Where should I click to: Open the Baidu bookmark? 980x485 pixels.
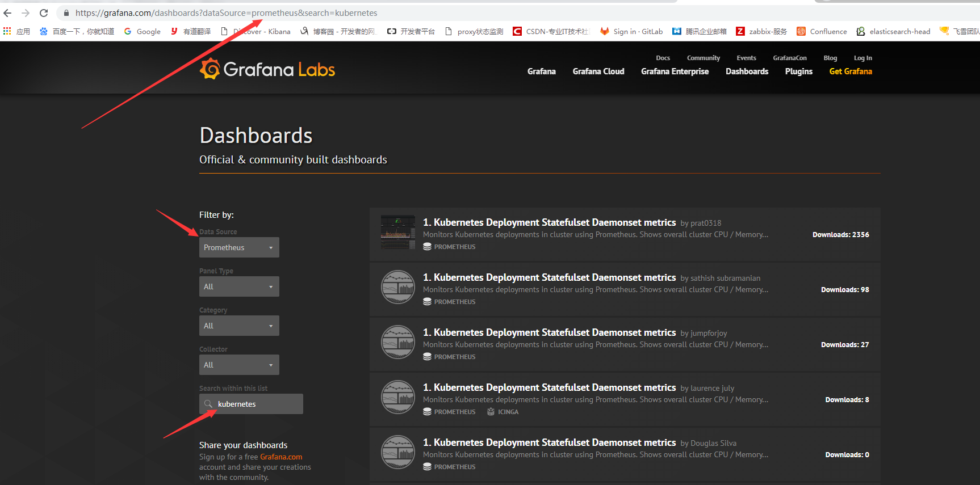(77, 31)
